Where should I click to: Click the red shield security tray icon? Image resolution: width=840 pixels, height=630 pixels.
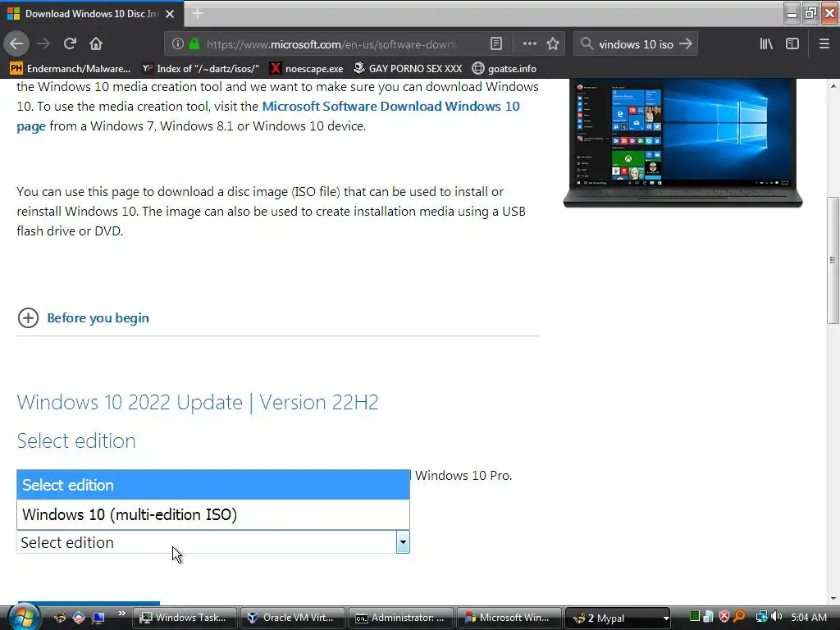724,617
